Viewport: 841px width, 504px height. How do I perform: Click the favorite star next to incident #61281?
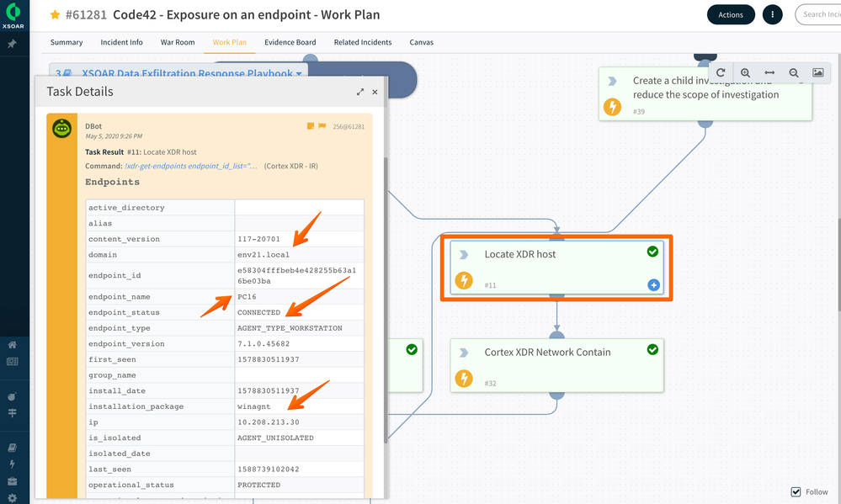tap(55, 15)
